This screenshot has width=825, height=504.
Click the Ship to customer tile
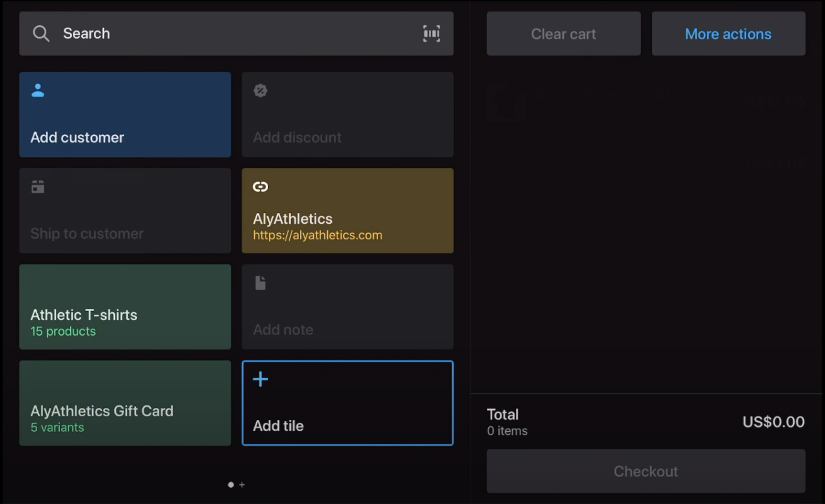click(x=124, y=211)
